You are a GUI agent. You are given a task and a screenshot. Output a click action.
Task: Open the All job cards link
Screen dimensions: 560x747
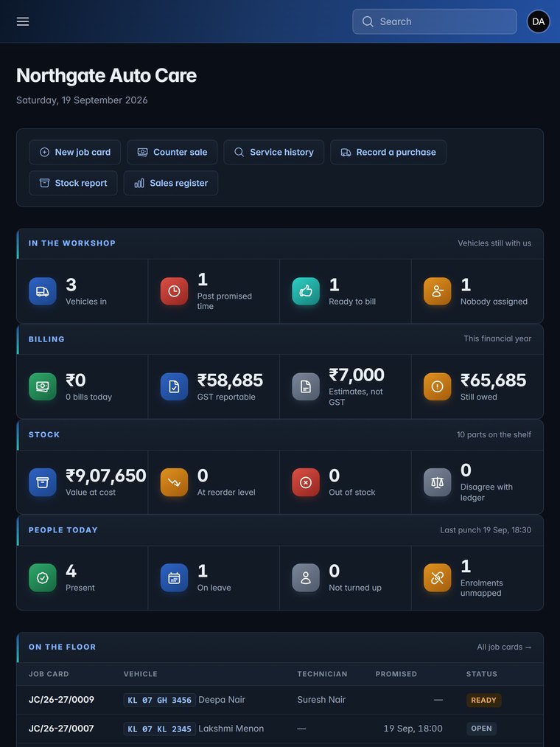point(504,647)
